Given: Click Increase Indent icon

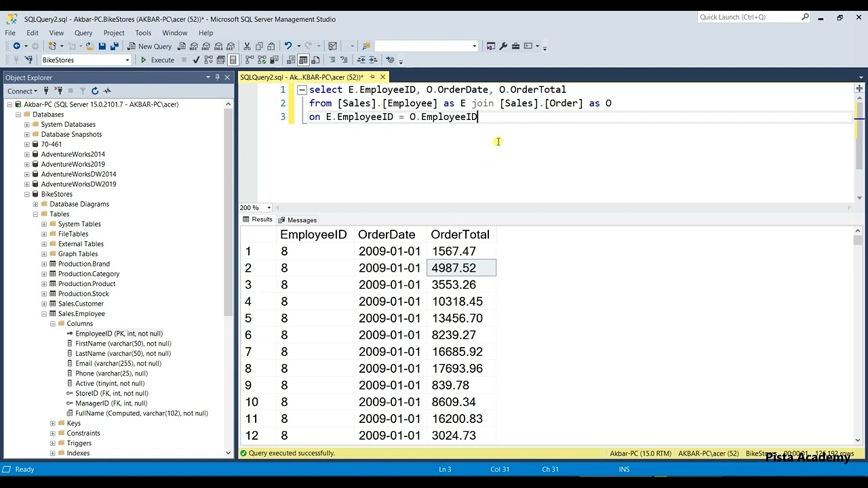Looking at the screenshot, I should 373,60.
